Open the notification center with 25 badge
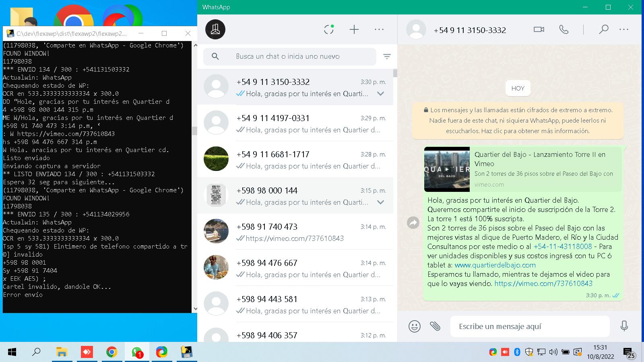Image resolution: width=644 pixels, height=362 pixels. [x=629, y=354]
